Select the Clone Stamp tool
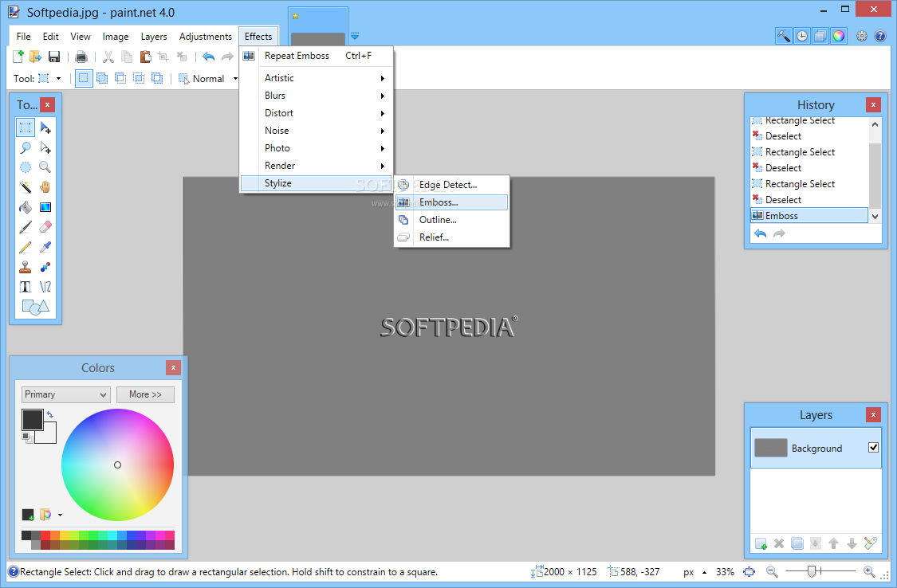 tap(26, 268)
